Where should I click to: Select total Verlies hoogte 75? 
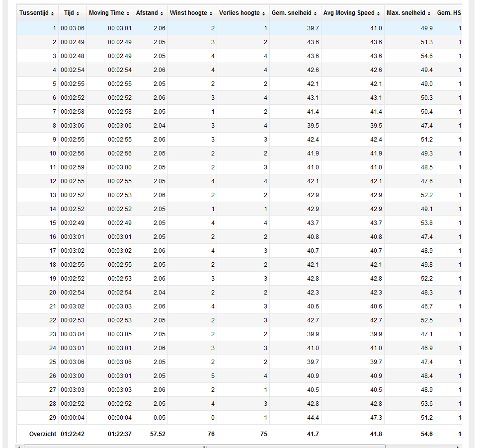point(264,434)
